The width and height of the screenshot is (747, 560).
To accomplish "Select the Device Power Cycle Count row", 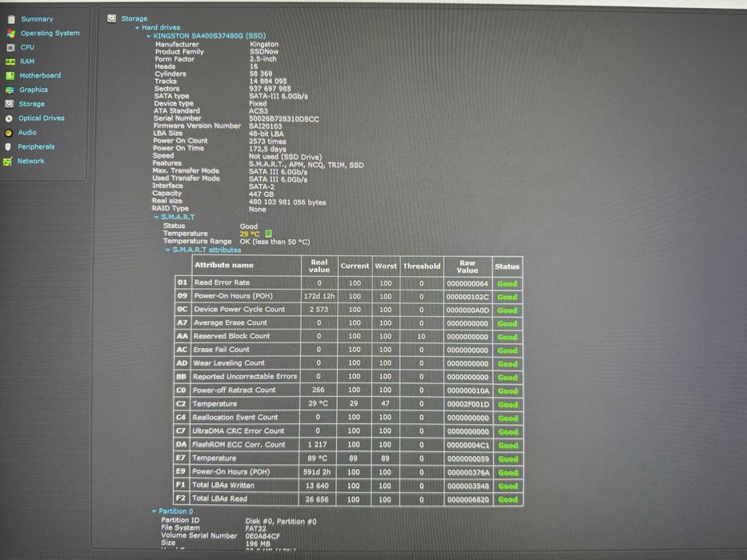I will (x=348, y=310).
